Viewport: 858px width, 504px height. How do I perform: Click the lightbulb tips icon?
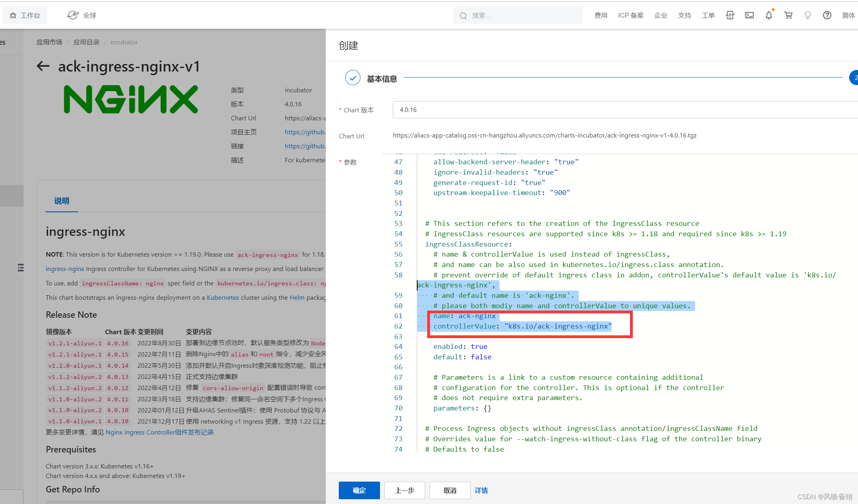808,15
